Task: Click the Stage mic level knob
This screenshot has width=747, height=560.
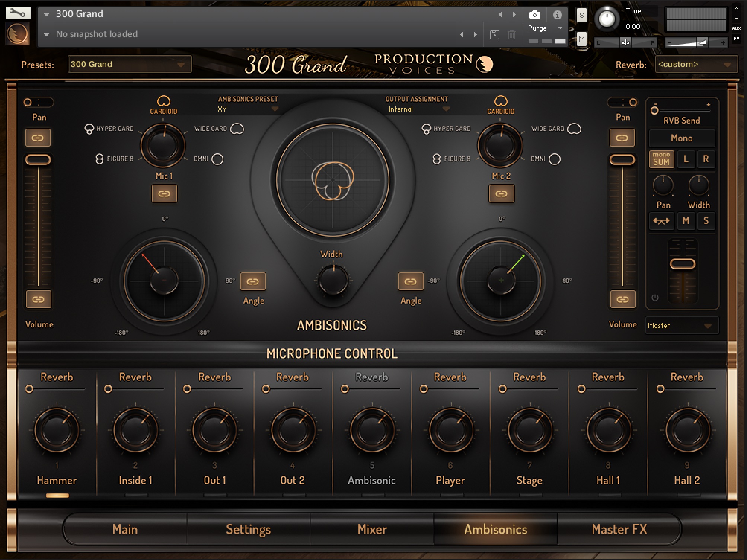Action: tap(530, 430)
